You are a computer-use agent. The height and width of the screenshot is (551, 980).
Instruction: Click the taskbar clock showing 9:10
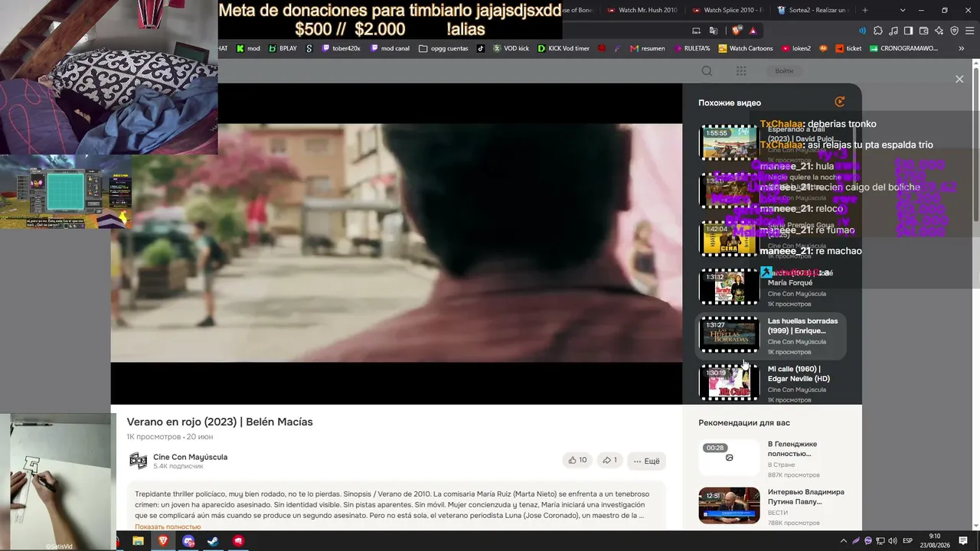point(935,541)
